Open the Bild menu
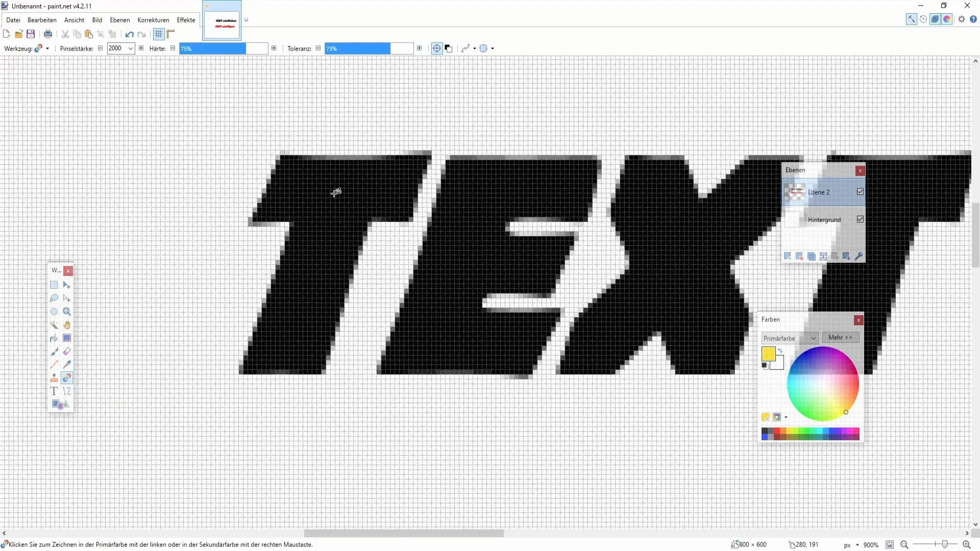Image resolution: width=980 pixels, height=551 pixels. (x=97, y=20)
